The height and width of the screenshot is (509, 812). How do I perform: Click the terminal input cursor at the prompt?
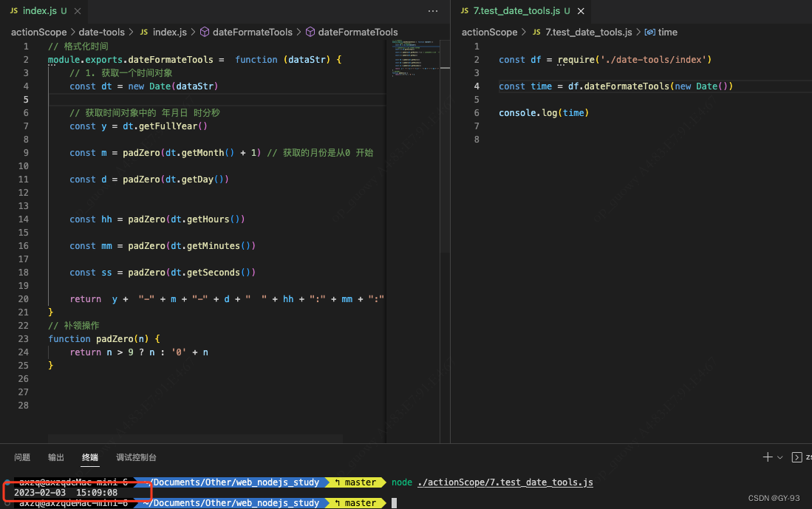[x=394, y=503]
